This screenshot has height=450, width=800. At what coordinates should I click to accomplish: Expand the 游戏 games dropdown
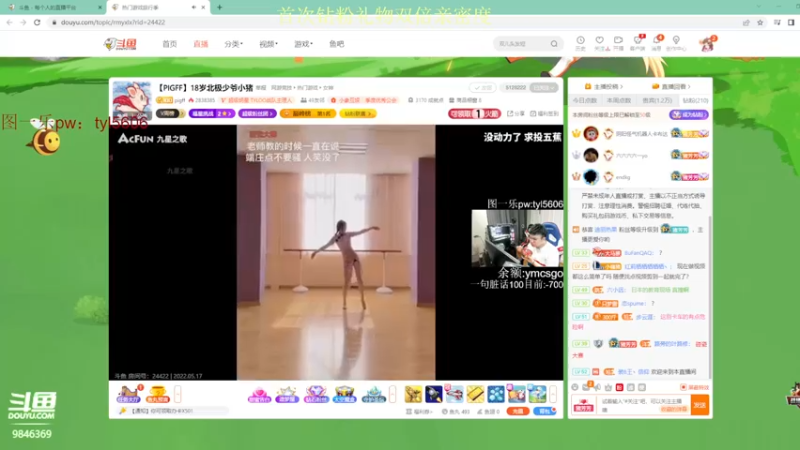tap(303, 44)
